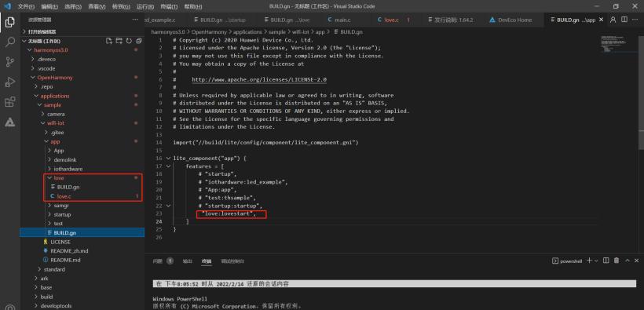
Task: Open the Run menu
Action: point(145,6)
